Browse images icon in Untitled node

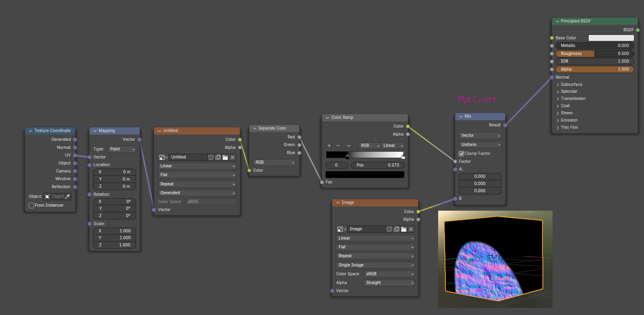coord(163,157)
